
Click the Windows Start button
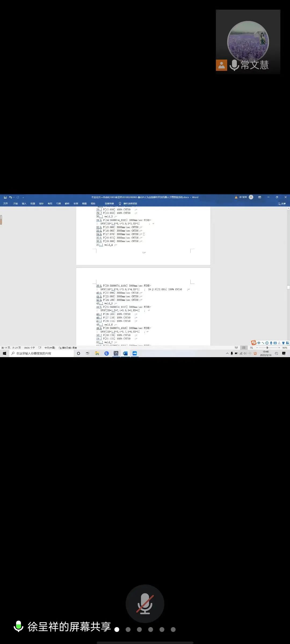click(x=5, y=353)
